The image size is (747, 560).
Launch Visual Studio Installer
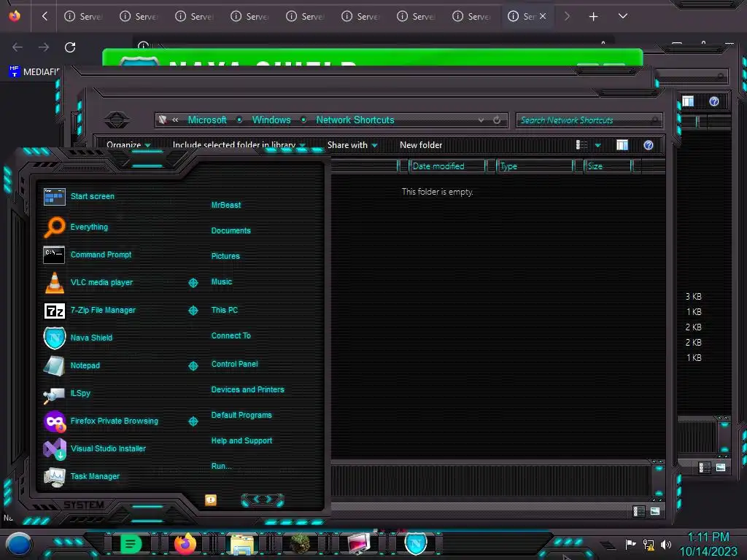coord(94,448)
